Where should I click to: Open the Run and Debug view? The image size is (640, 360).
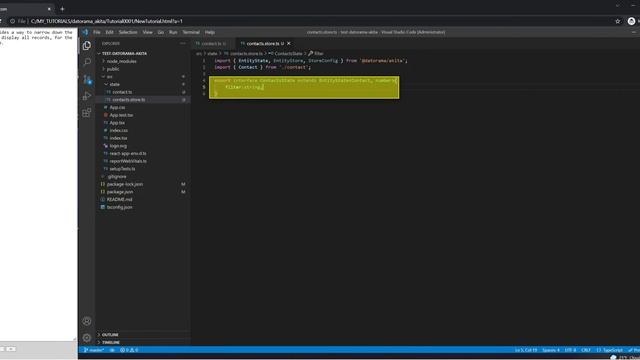pos(87,96)
